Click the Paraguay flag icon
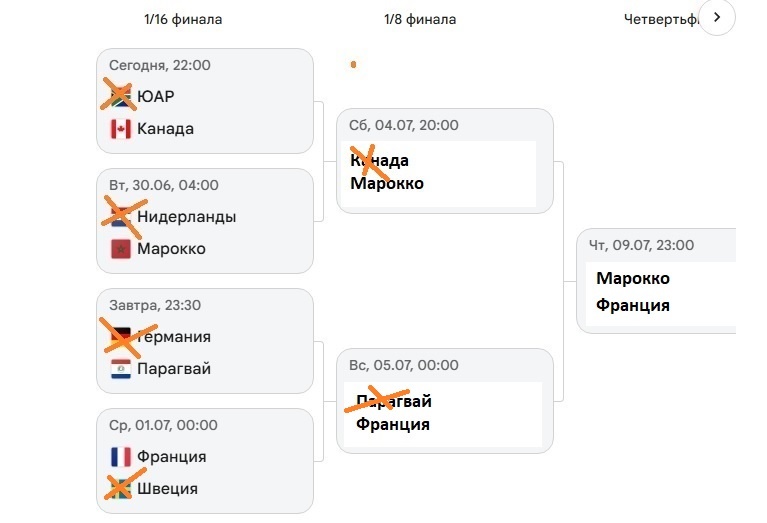The height and width of the screenshot is (523, 767). [121, 368]
